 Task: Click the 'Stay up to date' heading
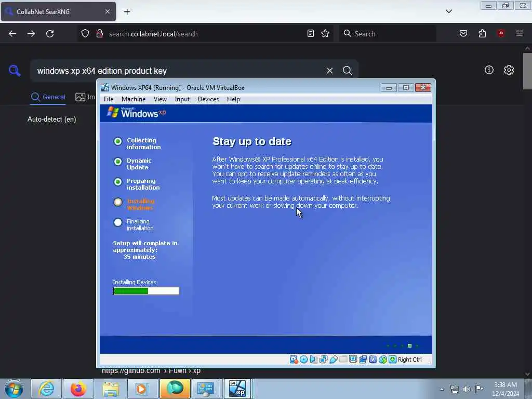click(252, 141)
